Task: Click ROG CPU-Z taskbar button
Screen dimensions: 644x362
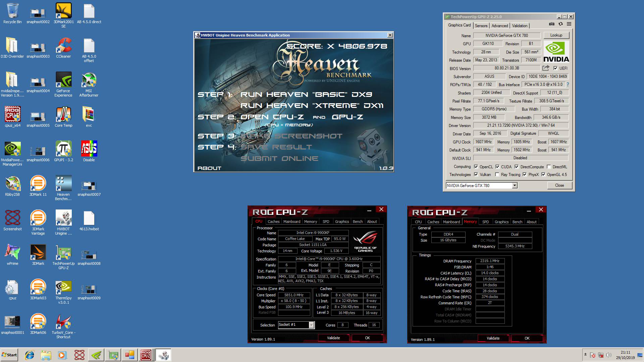Action: pyautogui.click(x=146, y=355)
